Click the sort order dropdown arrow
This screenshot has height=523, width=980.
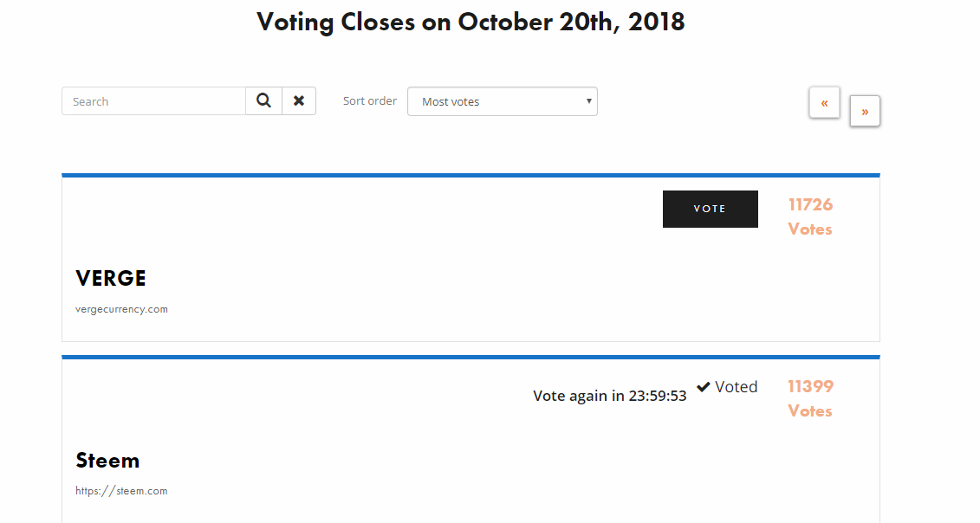tap(588, 101)
